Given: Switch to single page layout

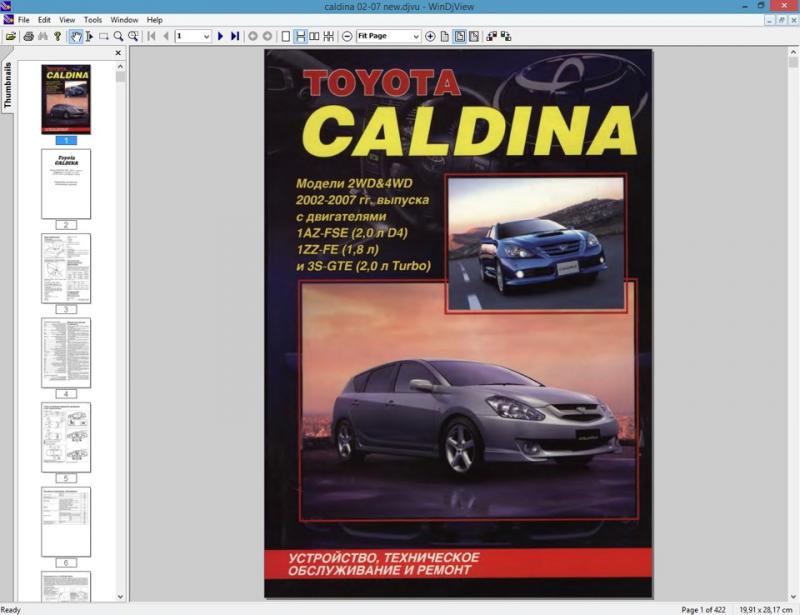Looking at the screenshot, I should (x=286, y=36).
